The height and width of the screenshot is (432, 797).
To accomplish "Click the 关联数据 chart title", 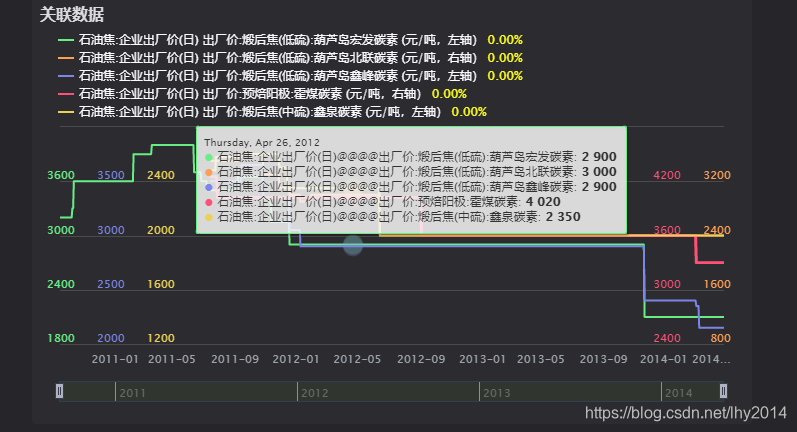I will 72,15.
